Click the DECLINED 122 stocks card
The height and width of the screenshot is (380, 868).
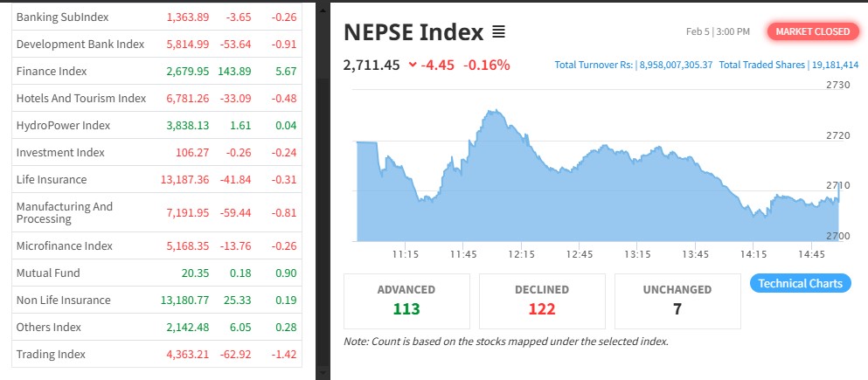point(541,300)
